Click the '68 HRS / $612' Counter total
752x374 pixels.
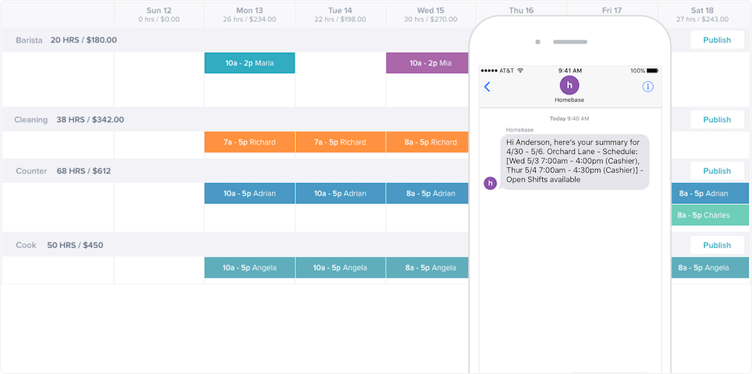pos(84,171)
